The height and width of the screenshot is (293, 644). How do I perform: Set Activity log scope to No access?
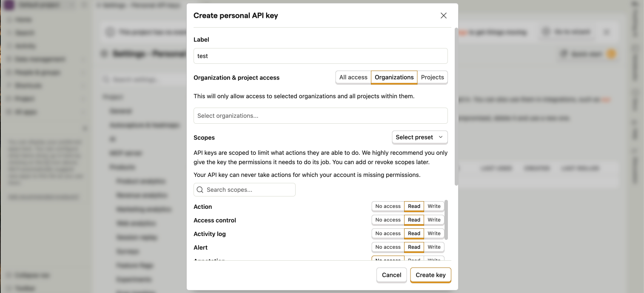[x=388, y=233]
